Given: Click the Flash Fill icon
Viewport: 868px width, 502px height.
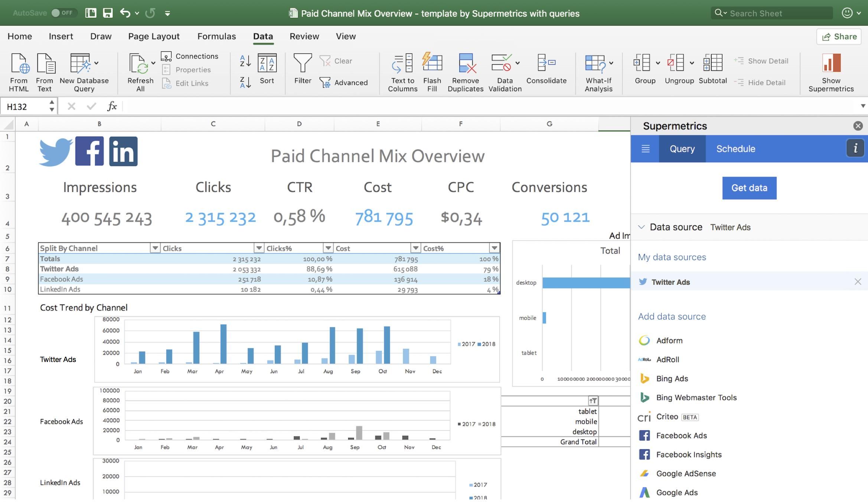Looking at the screenshot, I should click(x=432, y=62).
